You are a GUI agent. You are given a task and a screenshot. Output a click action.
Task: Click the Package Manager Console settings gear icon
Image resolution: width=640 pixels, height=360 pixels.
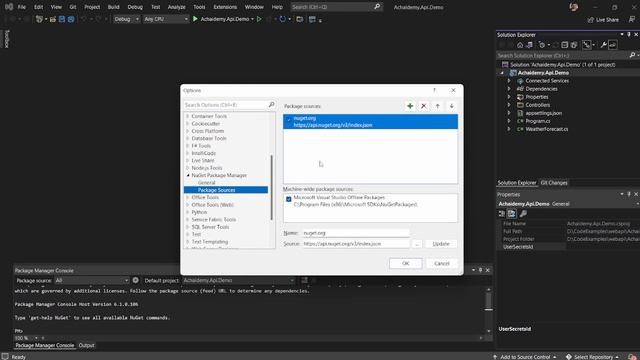click(x=136, y=280)
